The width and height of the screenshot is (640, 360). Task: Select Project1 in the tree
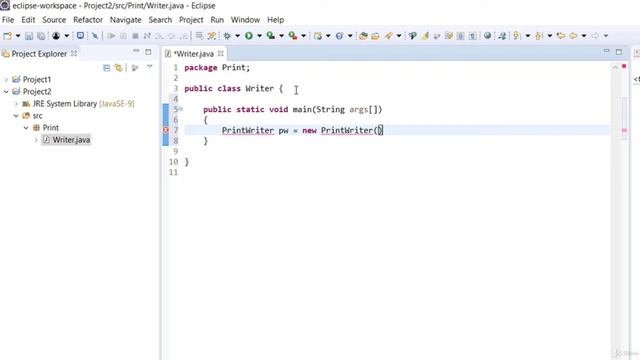pyautogui.click(x=37, y=80)
